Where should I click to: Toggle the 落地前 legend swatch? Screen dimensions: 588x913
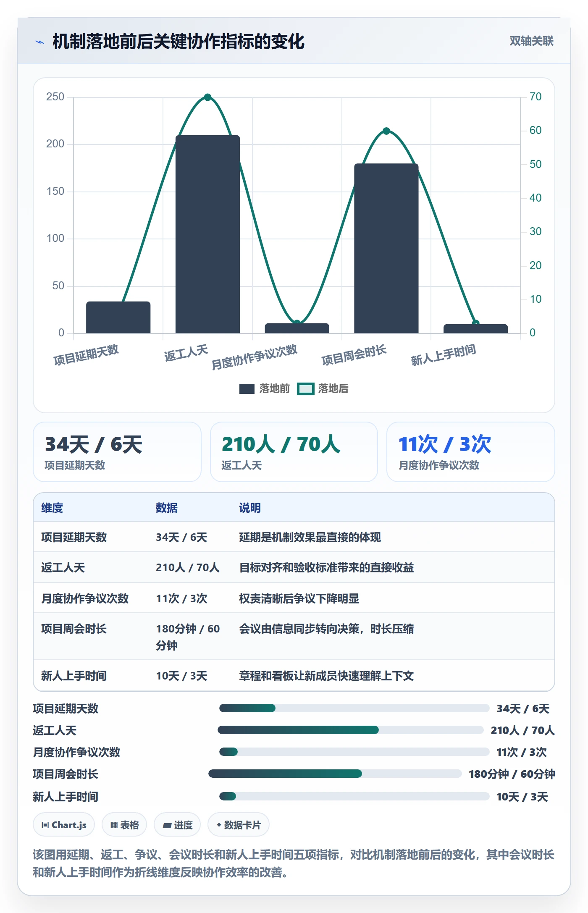(x=247, y=389)
